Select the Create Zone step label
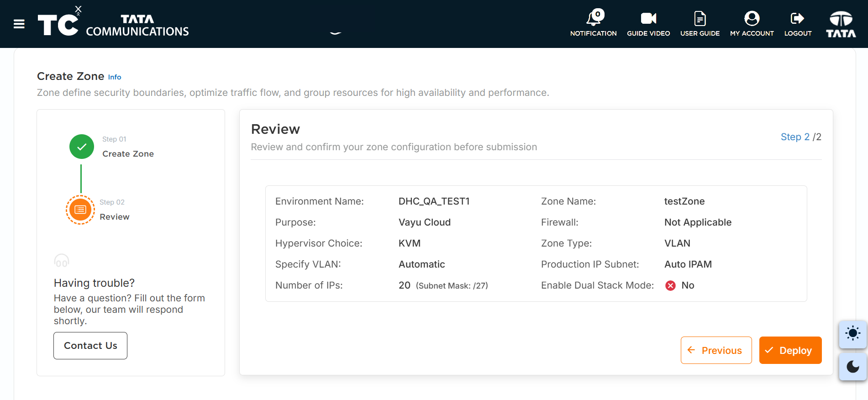This screenshot has height=400, width=868. [x=128, y=154]
